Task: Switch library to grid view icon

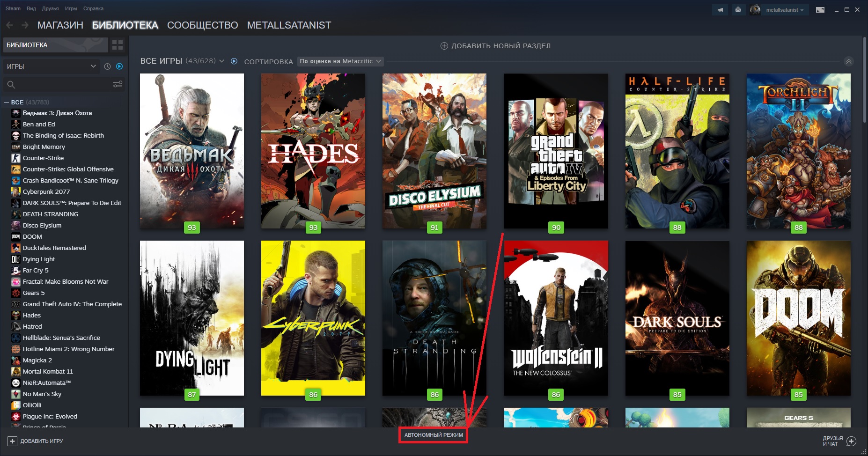Action: 118,45
